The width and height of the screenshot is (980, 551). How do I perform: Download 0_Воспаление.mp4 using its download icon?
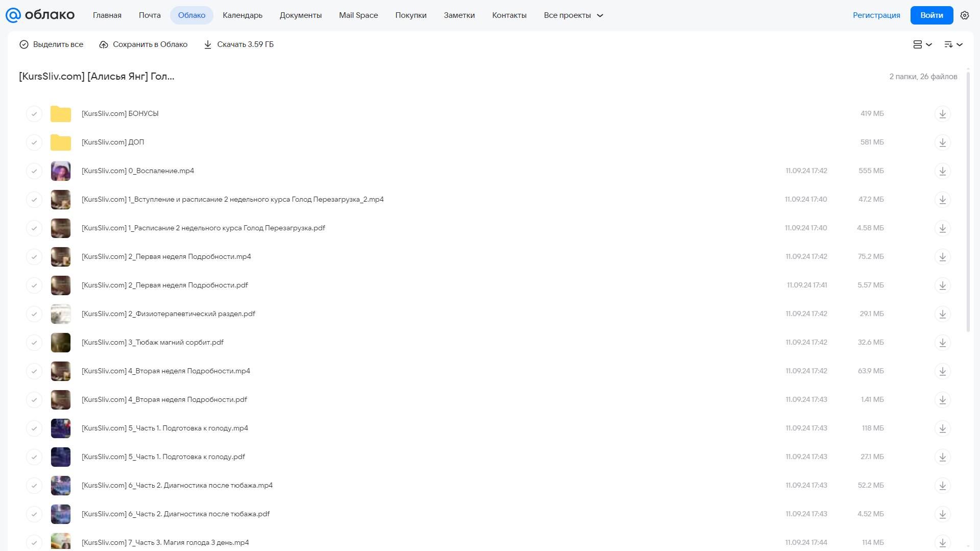coord(943,171)
